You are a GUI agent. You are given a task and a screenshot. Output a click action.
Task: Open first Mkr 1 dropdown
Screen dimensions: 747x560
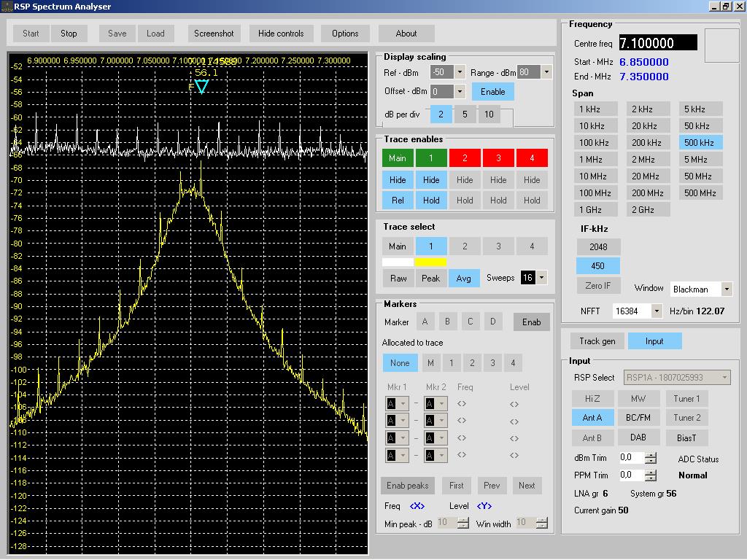397,404
